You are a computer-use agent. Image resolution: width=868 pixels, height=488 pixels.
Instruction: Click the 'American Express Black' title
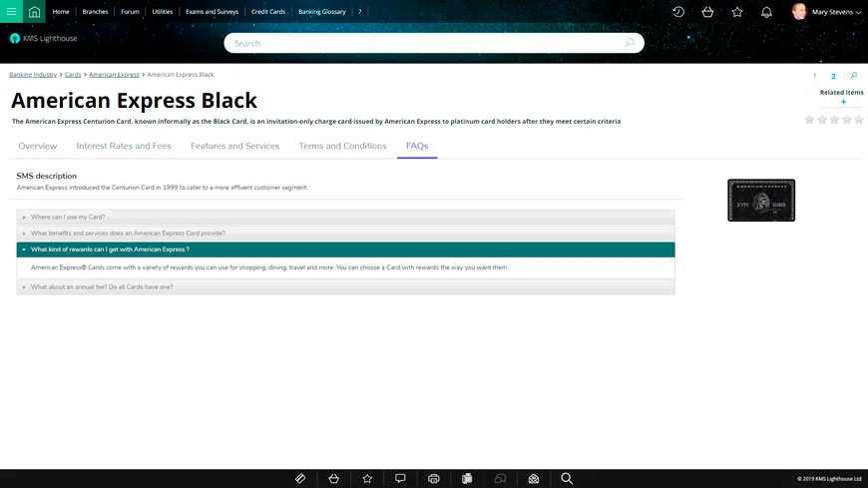tap(134, 100)
